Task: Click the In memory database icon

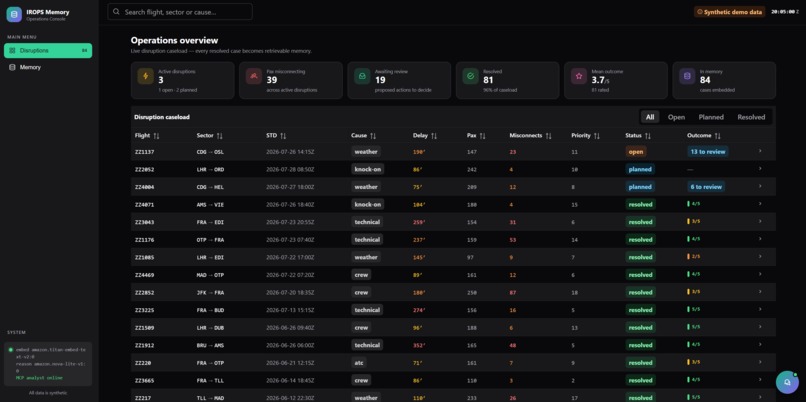Action: [687, 76]
